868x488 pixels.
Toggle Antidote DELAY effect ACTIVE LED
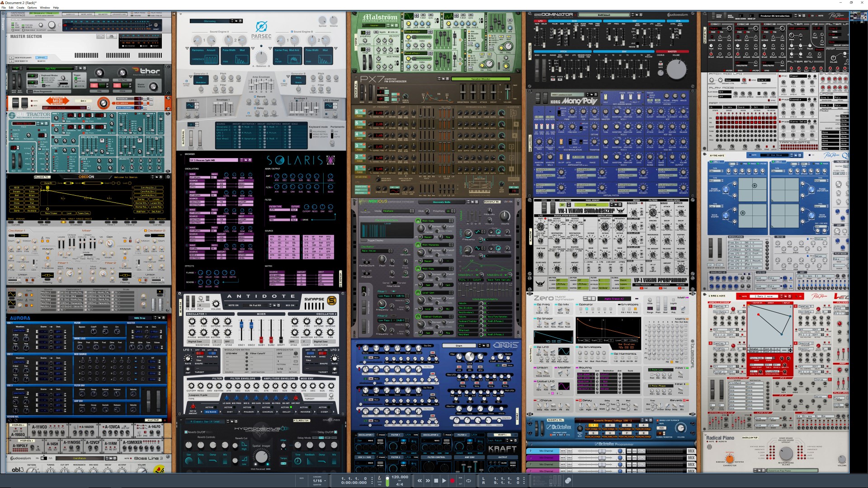(x=291, y=407)
